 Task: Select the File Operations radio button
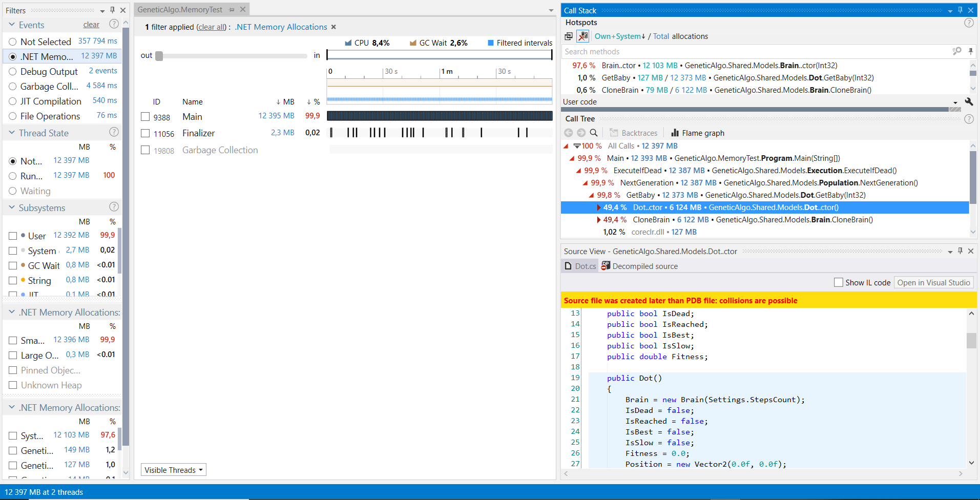(x=13, y=116)
